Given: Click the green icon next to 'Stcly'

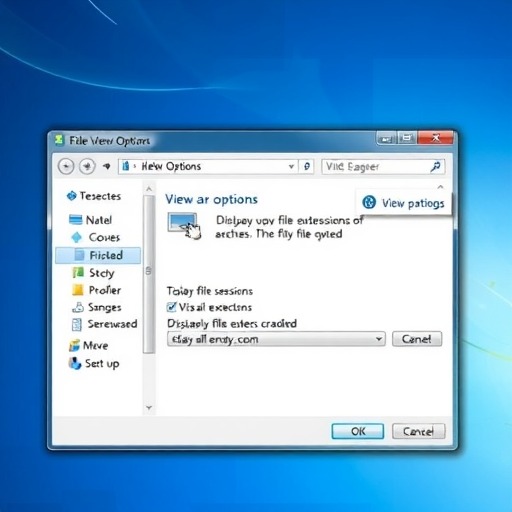Looking at the screenshot, I should [x=78, y=273].
